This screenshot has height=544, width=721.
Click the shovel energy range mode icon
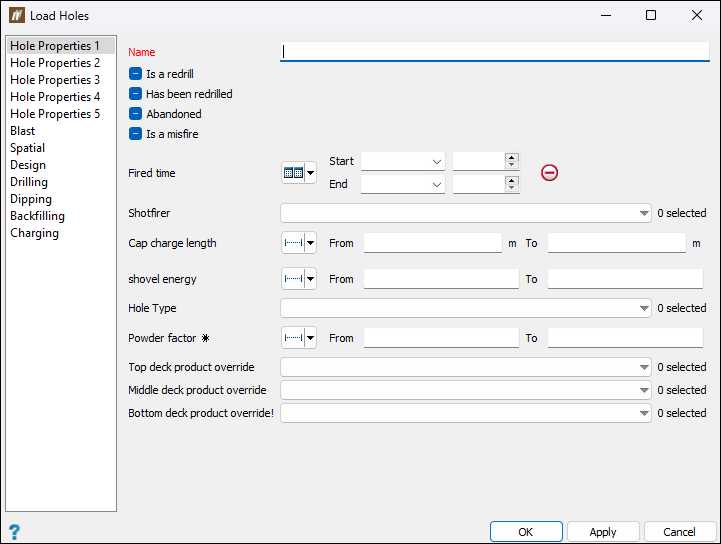(x=298, y=279)
